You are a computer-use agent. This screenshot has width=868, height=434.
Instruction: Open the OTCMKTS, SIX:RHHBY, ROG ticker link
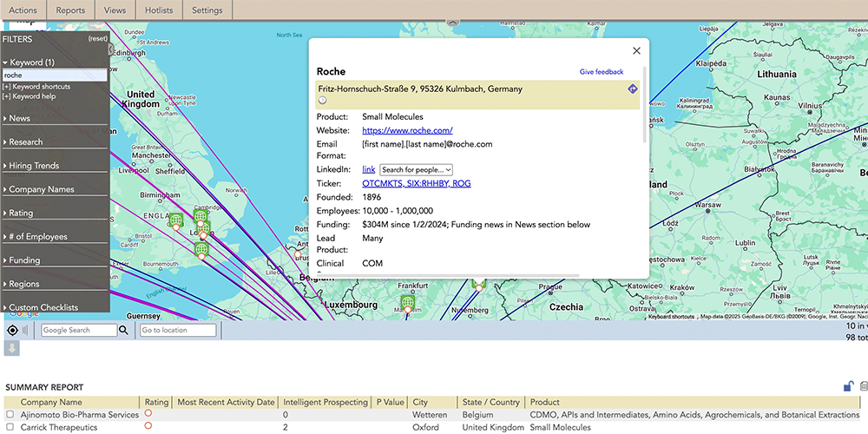tap(417, 184)
